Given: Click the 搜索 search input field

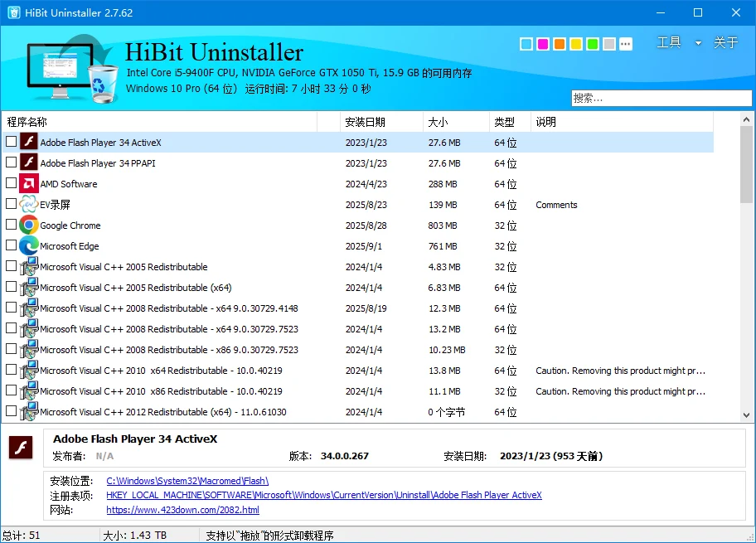Looking at the screenshot, I should pos(661,99).
